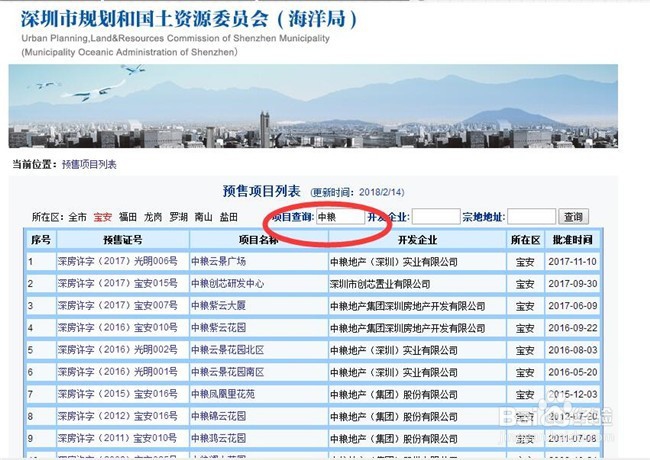Image resolution: width=650 pixels, height=460 pixels.
Task: Open permit 深房许字（2016）光明002号
Action: [117, 350]
